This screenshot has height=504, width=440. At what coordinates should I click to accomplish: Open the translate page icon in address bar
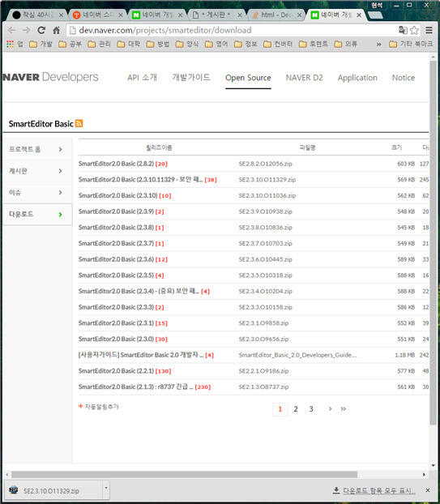click(403, 30)
